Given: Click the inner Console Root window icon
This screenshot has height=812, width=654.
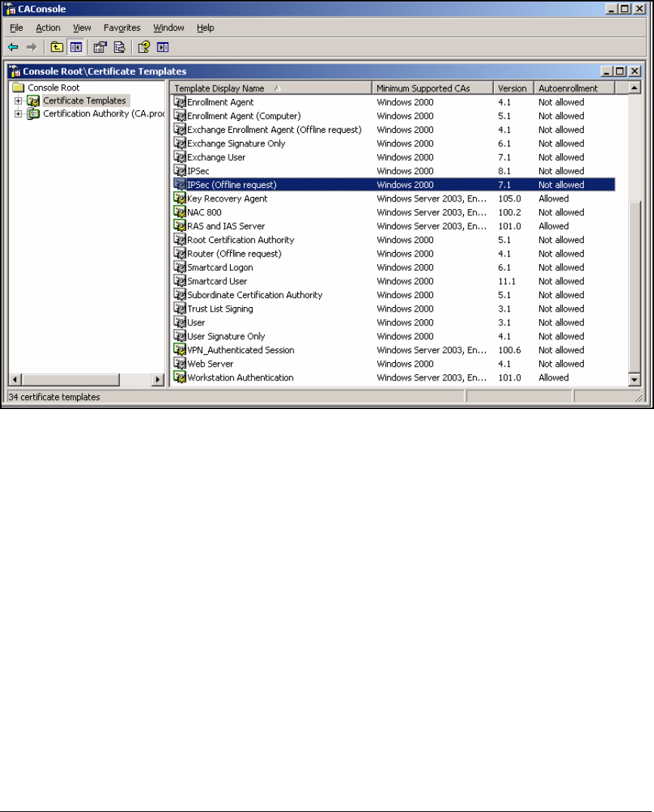Looking at the screenshot, I should point(15,72).
